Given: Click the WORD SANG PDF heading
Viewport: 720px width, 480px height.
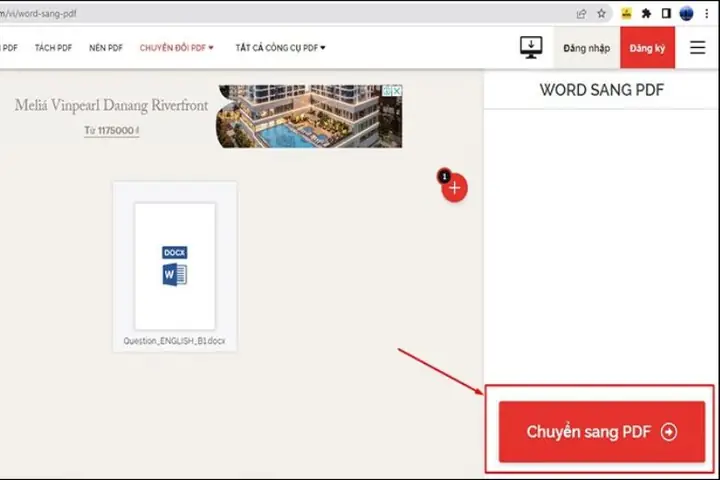Looking at the screenshot, I should pos(602,90).
